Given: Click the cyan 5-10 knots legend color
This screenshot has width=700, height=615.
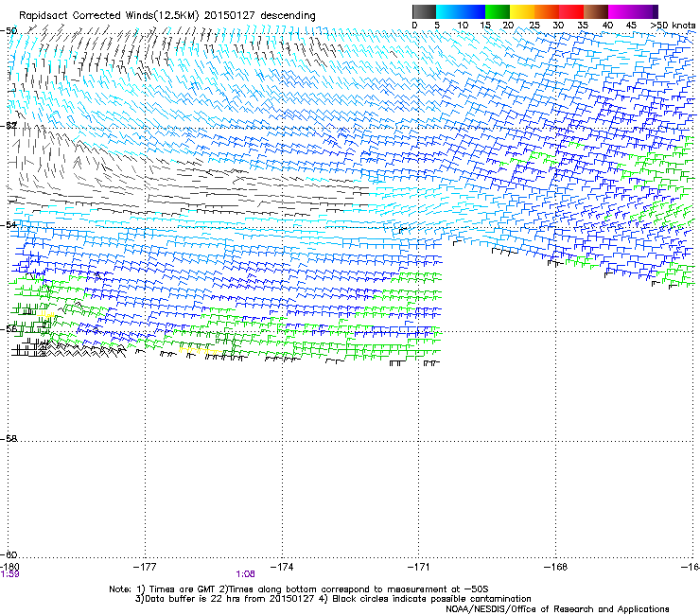Looking at the screenshot, I should (448, 11).
